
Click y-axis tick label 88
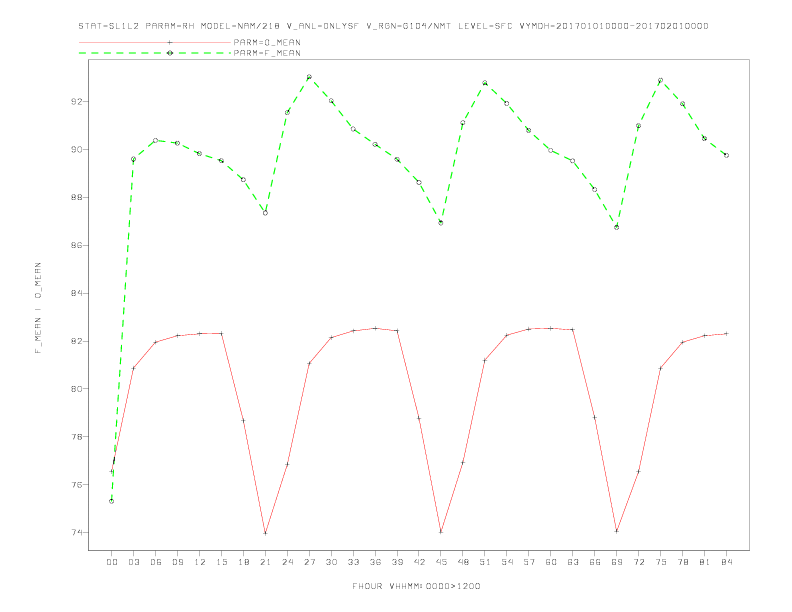[x=77, y=197]
